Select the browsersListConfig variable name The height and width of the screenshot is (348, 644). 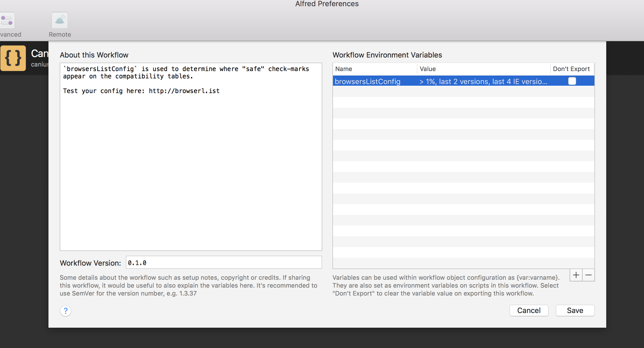coord(367,82)
